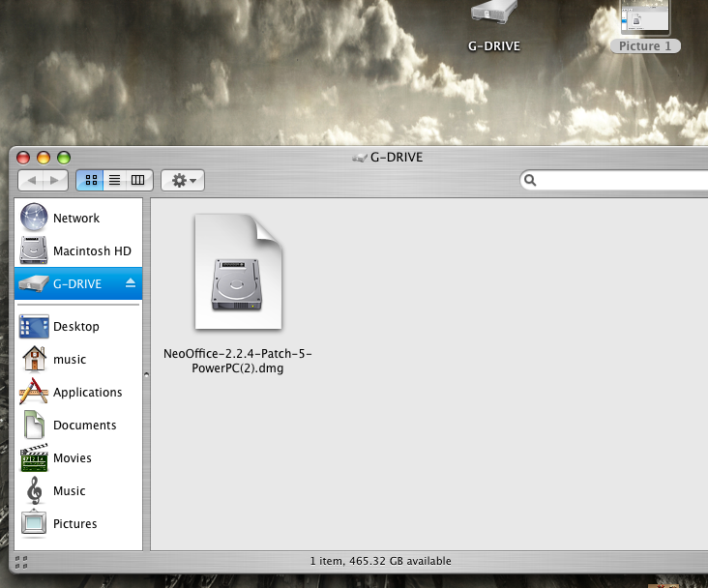
Task: Go back with the Finder back arrow
Action: (x=31, y=181)
